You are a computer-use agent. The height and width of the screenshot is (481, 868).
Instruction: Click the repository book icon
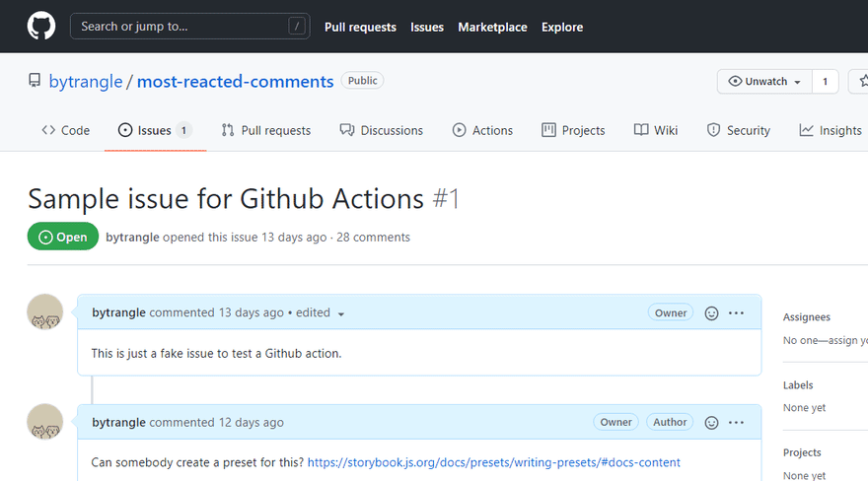tap(35, 81)
